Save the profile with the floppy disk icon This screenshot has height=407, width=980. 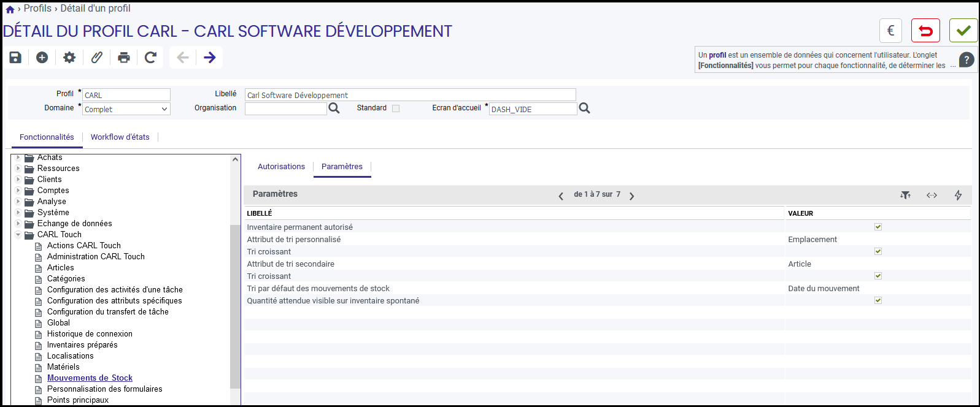tap(15, 58)
